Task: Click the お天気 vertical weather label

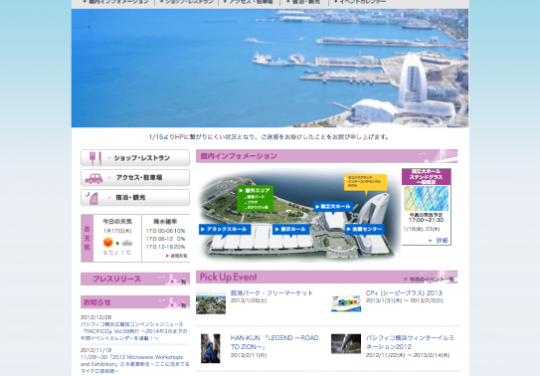Action: 87,238
